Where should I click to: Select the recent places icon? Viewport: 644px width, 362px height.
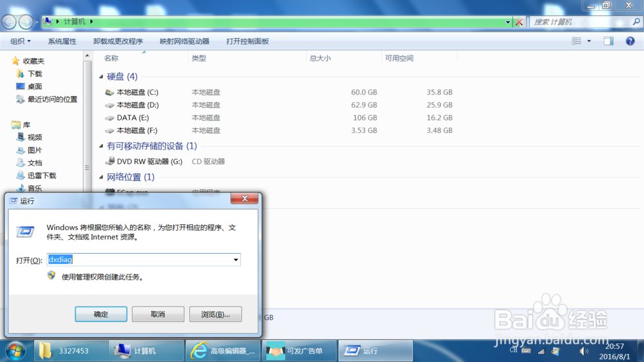[20, 99]
